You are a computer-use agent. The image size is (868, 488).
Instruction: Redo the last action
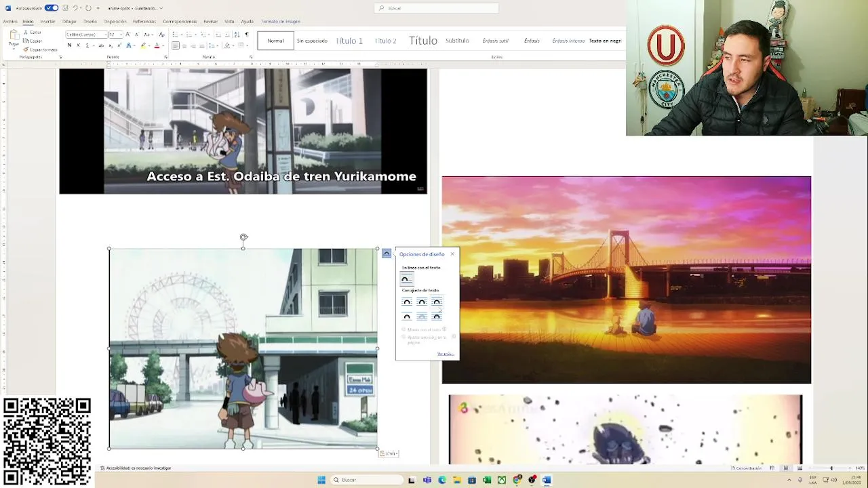coord(88,8)
